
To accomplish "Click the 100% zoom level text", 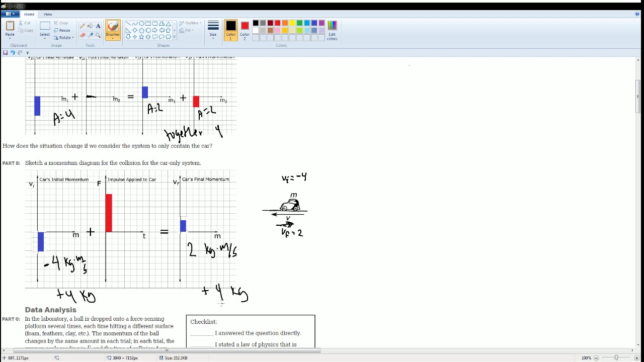I will tap(586, 358).
